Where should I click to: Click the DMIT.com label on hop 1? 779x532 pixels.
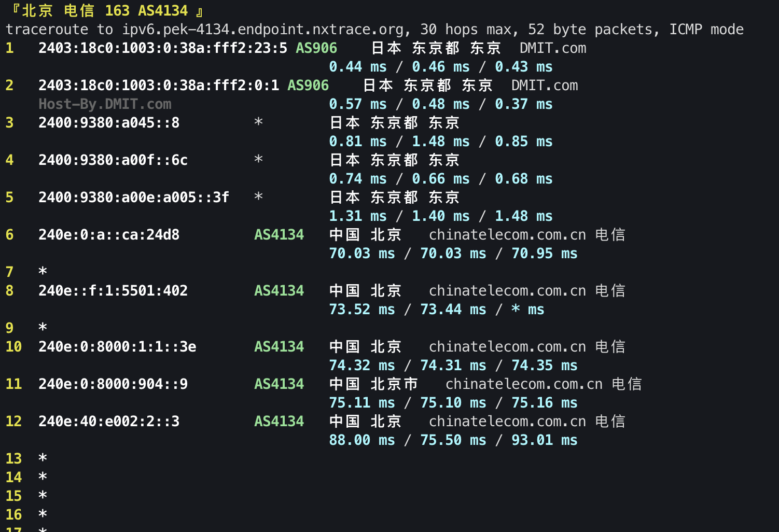552,48
